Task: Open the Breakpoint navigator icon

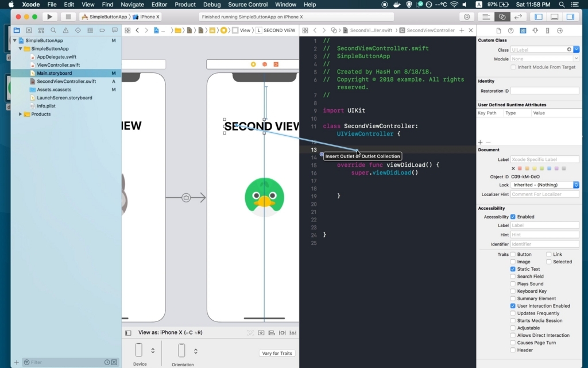Action: (102, 30)
